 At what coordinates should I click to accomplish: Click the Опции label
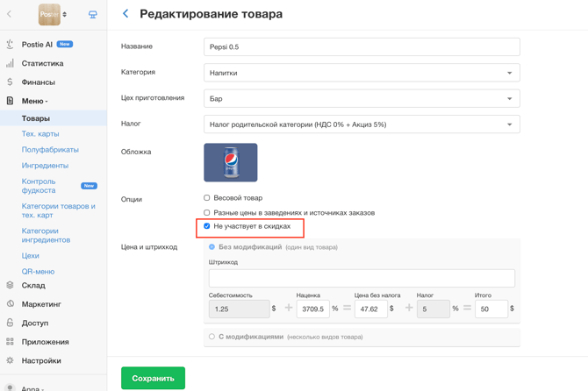[x=132, y=199]
